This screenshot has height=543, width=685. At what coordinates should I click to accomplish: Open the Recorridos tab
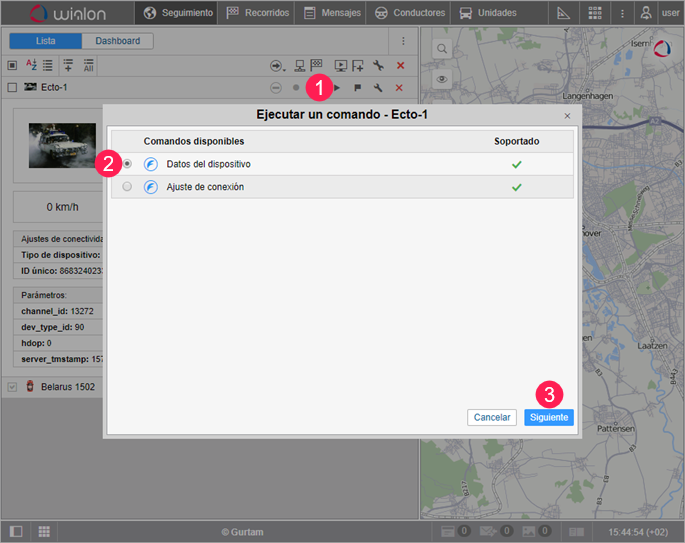(259, 13)
